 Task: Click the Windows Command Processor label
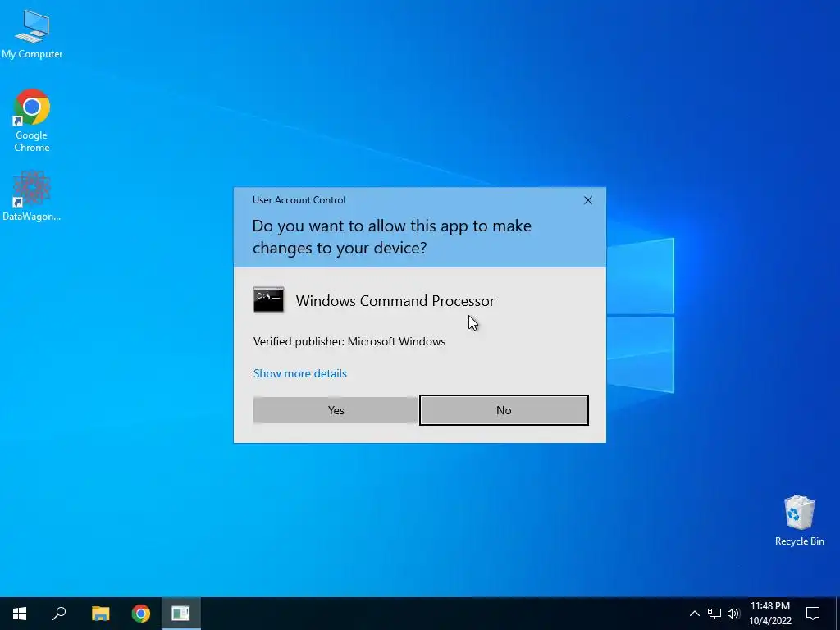point(395,300)
